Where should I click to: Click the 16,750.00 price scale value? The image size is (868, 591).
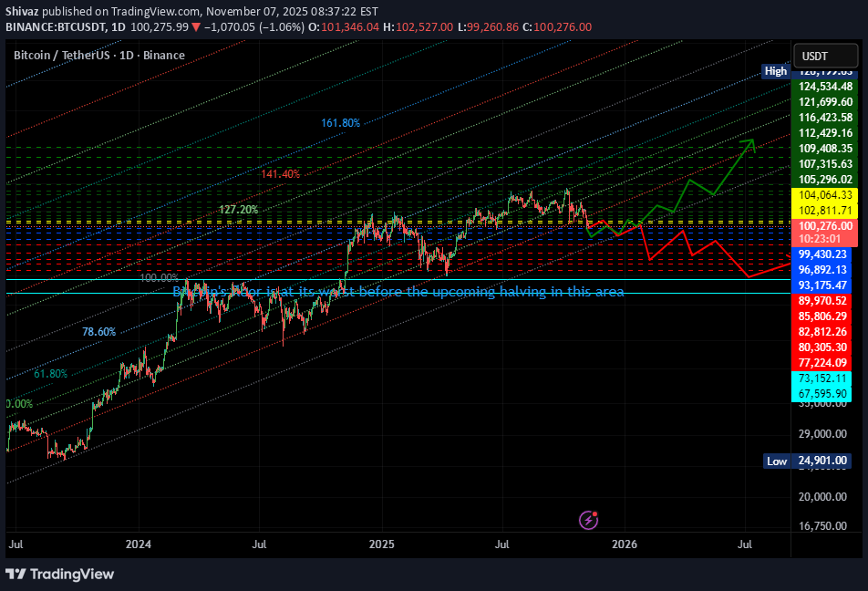822,525
